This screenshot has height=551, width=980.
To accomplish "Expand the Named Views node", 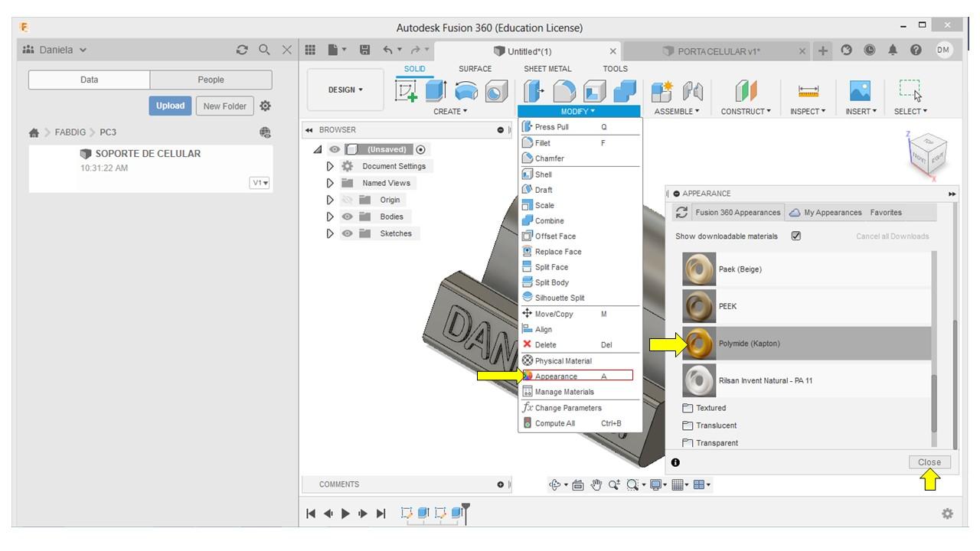I will (331, 183).
